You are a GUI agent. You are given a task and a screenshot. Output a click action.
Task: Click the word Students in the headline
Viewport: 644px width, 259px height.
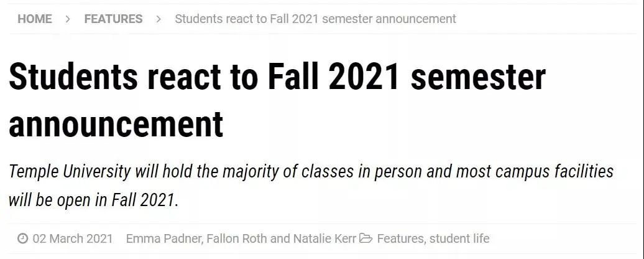pos(73,77)
